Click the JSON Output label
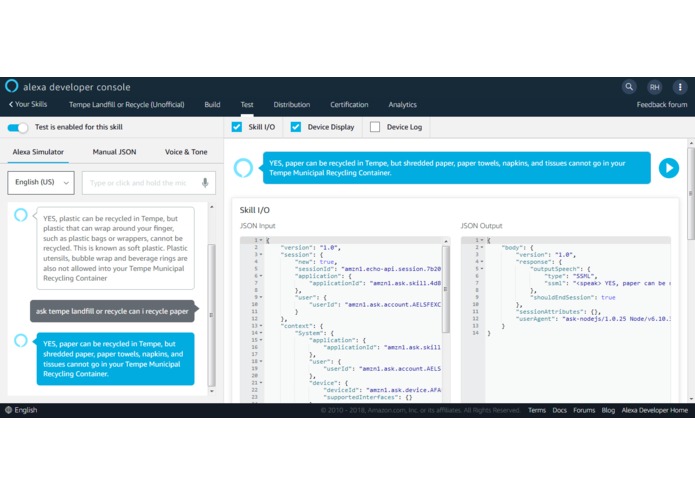The width and height of the screenshot is (695, 494). 481,226
